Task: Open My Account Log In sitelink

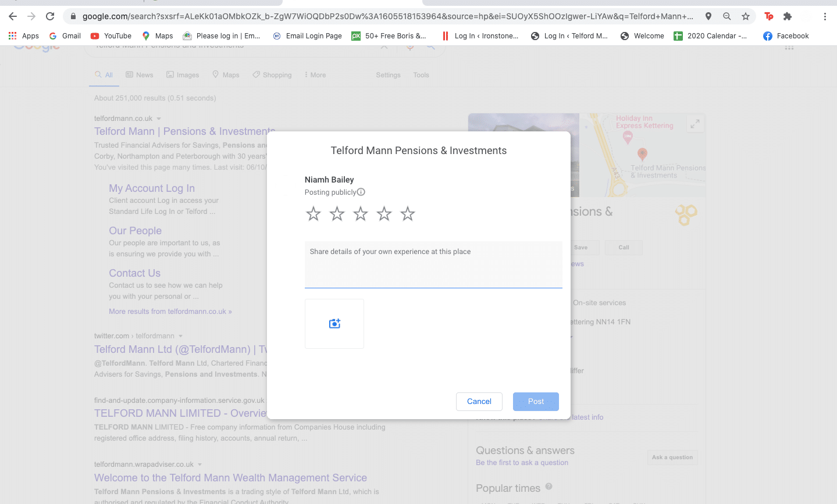Action: (x=152, y=188)
